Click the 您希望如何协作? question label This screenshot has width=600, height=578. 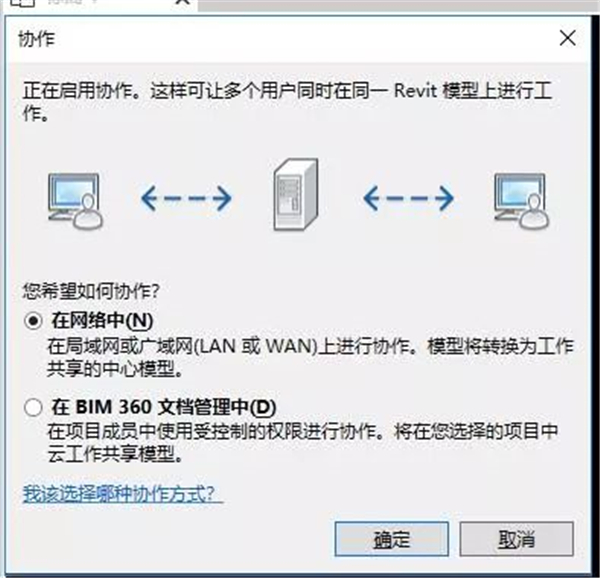(x=91, y=291)
